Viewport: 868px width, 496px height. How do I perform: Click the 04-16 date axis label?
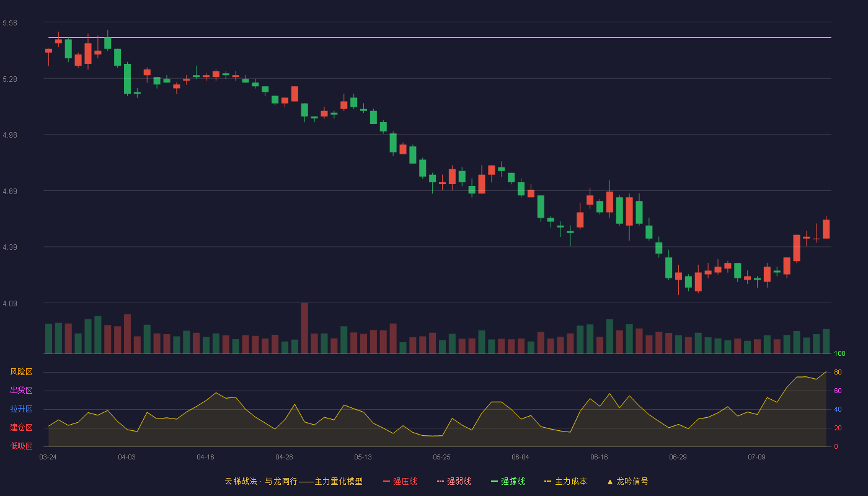click(x=205, y=457)
